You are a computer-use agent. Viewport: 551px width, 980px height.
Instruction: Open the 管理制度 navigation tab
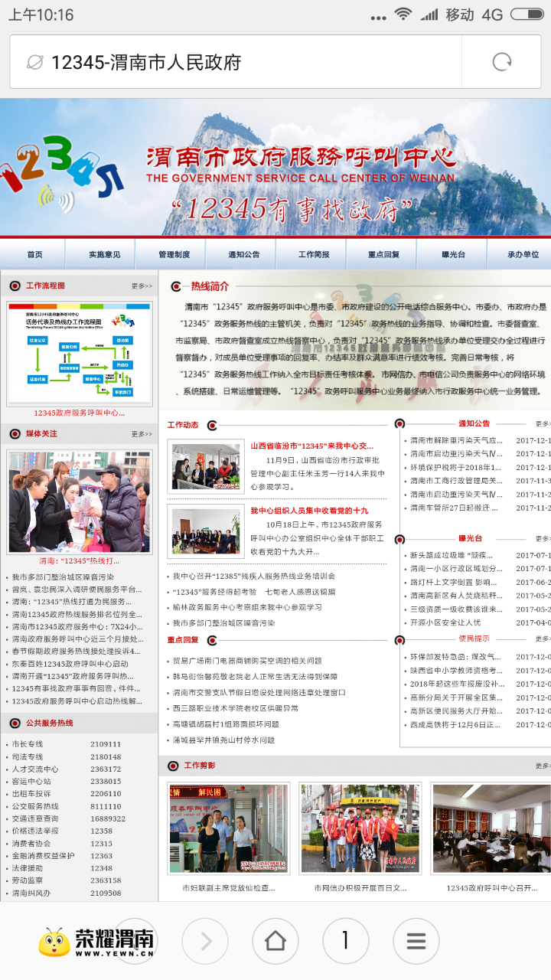(x=174, y=255)
